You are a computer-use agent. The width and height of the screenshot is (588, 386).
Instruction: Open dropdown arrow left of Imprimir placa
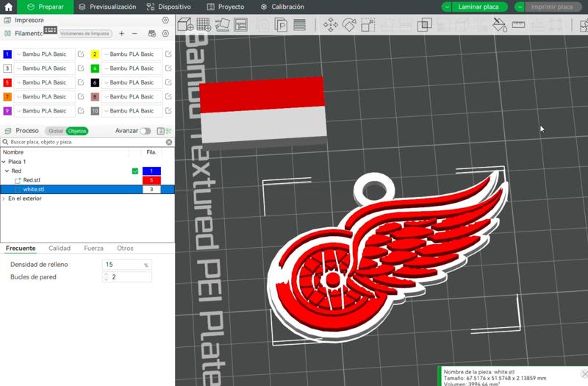pyautogui.click(x=520, y=7)
